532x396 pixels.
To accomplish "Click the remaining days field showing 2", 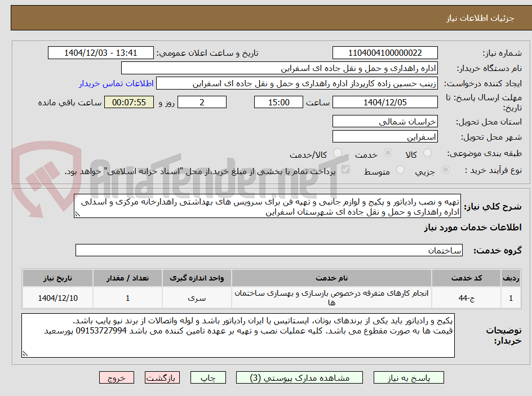I will coord(202,102).
